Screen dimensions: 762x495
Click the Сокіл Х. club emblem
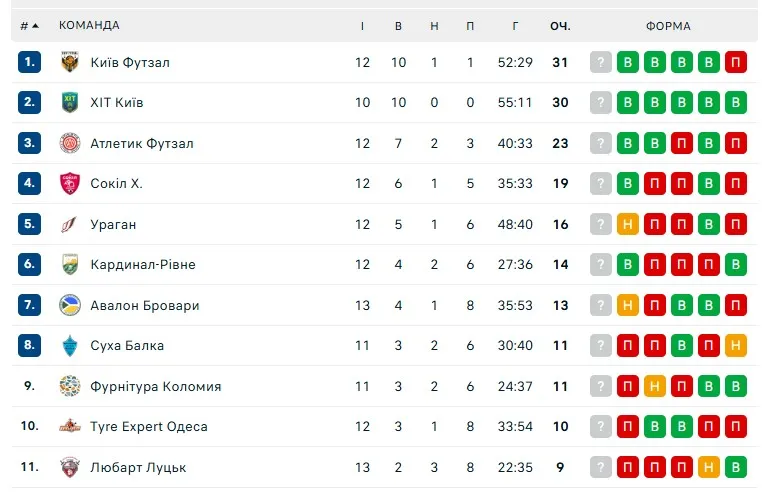pyautogui.click(x=70, y=183)
